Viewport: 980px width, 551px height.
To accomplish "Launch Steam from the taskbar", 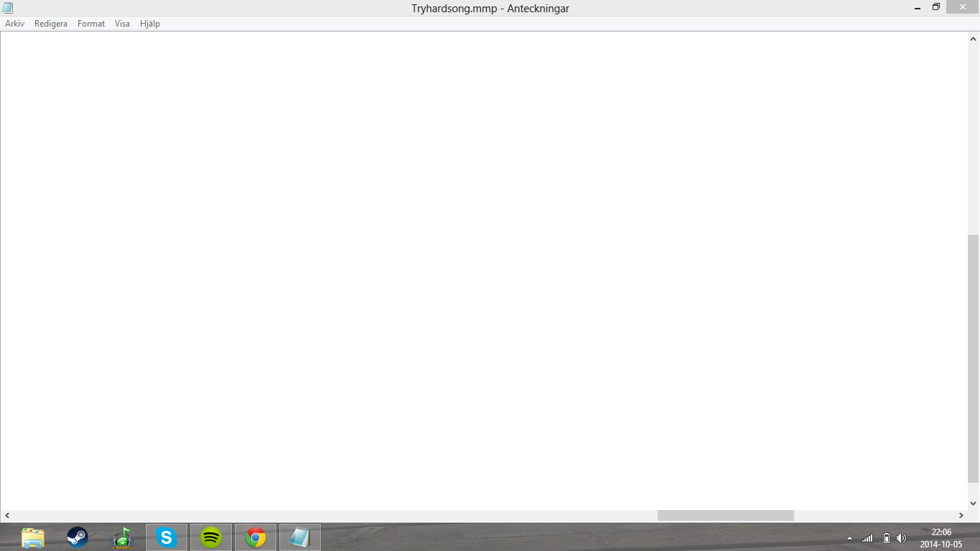I will click(78, 537).
